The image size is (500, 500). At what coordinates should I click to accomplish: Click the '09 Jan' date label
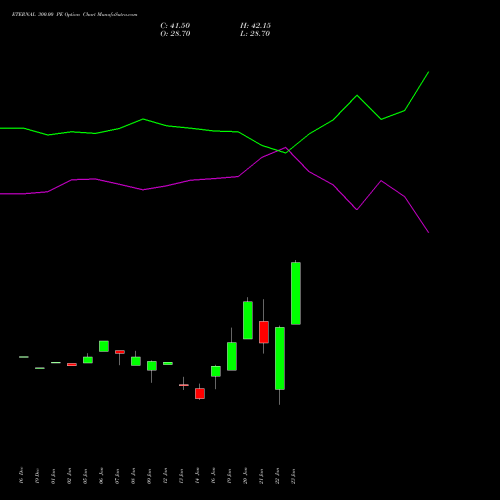[x=149, y=475]
